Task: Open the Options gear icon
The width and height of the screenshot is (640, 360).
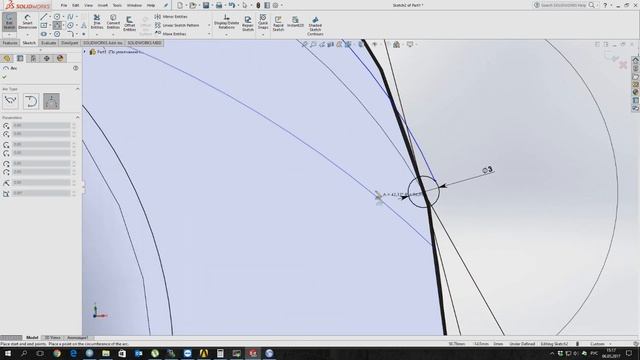Action: tap(276, 5)
